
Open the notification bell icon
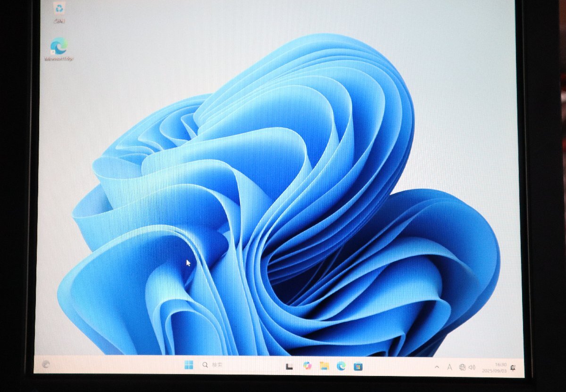pos(513,367)
